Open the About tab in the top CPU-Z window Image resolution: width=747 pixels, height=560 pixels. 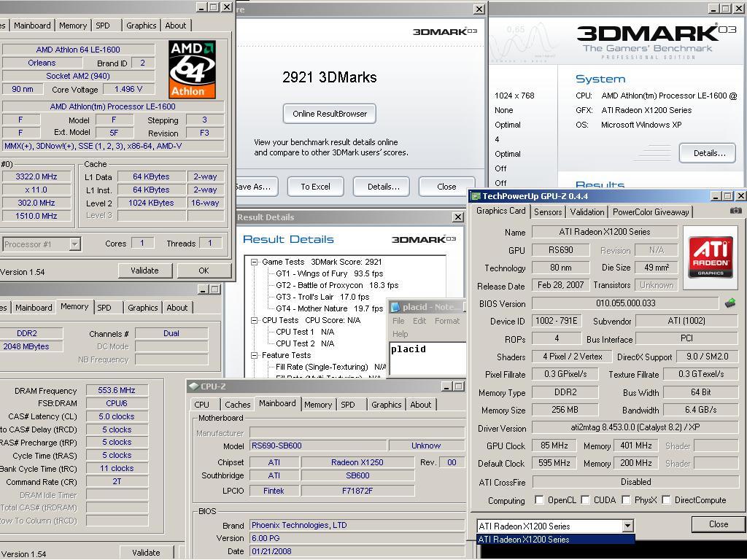(x=175, y=26)
